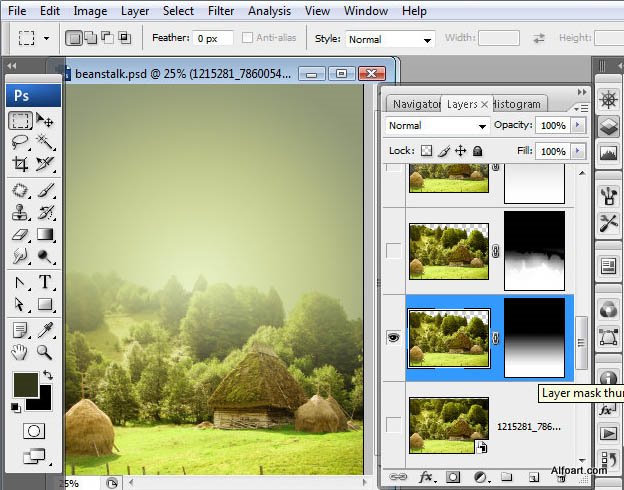
Task: Choose the Clone Stamp tool
Action: point(20,212)
